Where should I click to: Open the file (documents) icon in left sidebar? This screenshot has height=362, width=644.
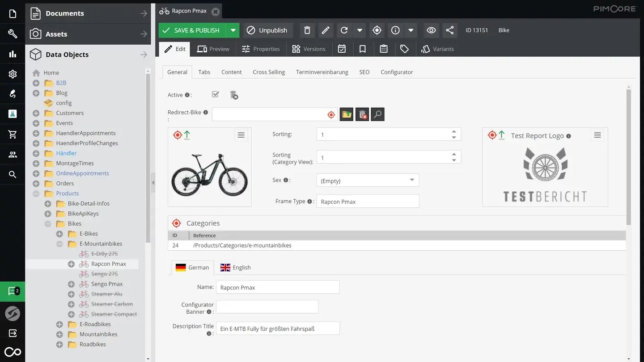coord(13,14)
